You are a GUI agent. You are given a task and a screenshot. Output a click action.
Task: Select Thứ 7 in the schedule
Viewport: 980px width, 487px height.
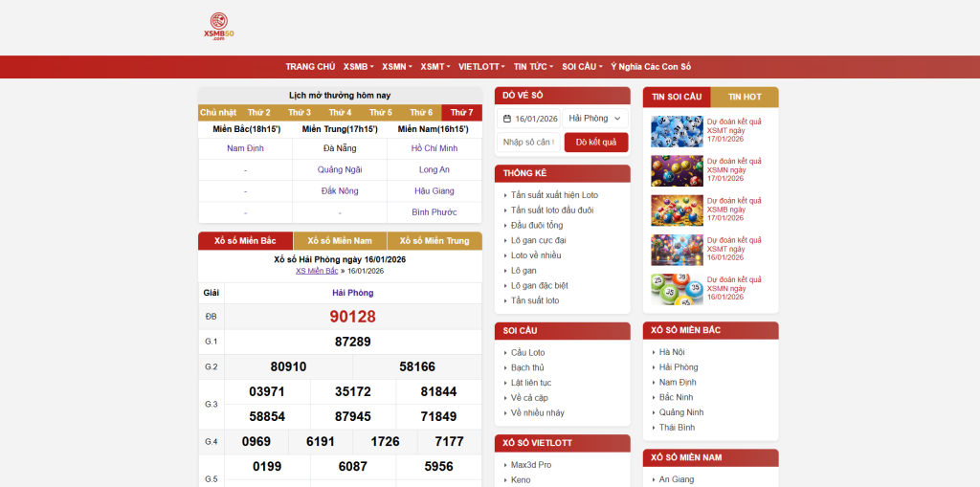(x=461, y=113)
